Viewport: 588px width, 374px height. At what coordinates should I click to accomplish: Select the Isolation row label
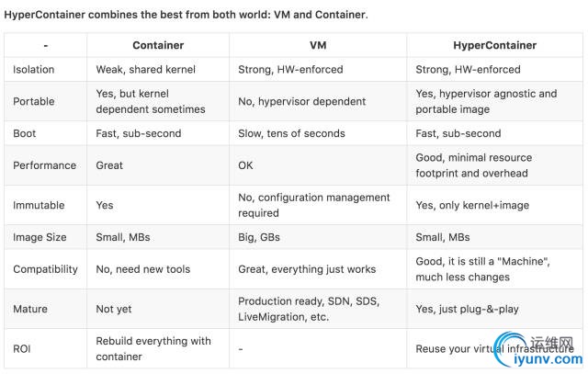[34, 69]
